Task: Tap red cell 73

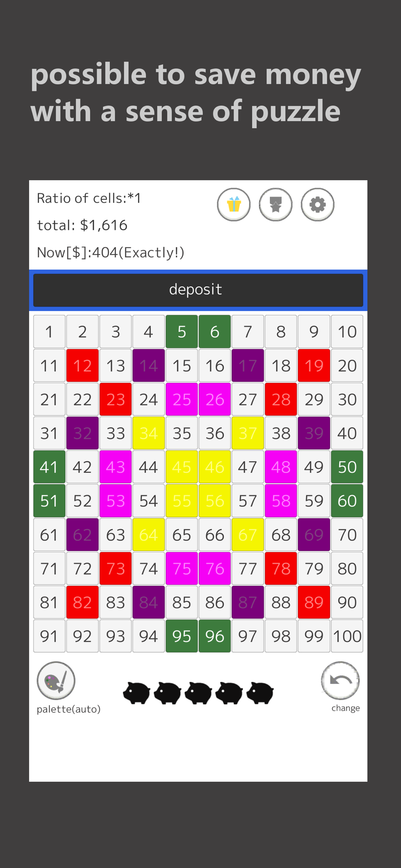Action: pyautogui.click(x=115, y=569)
